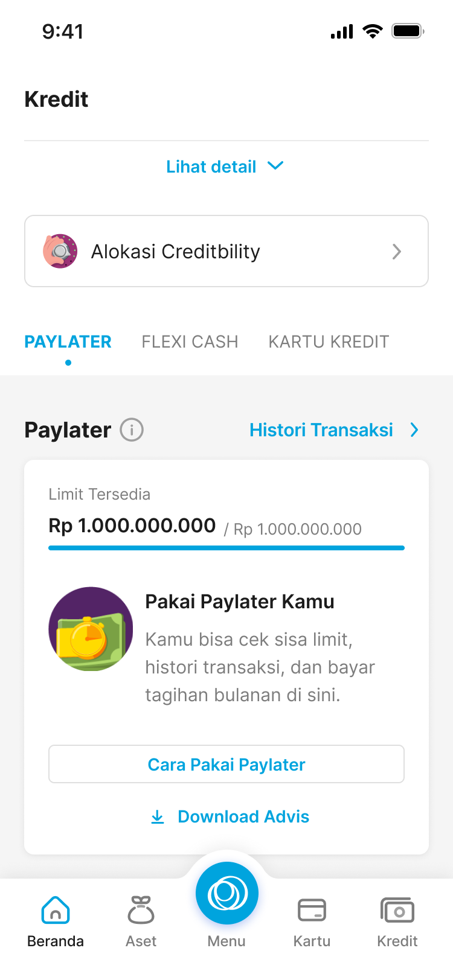
Task: Open the Histori Transaksi link
Action: pos(321,430)
